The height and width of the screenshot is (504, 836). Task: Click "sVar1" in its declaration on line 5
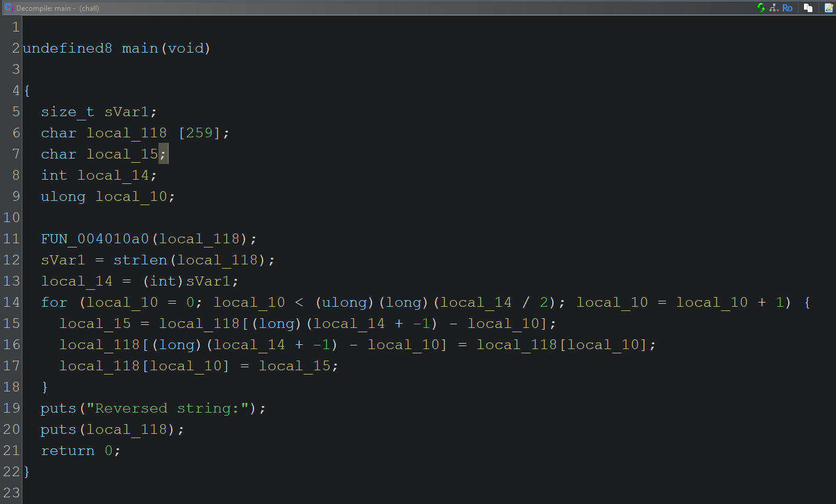[127, 112]
